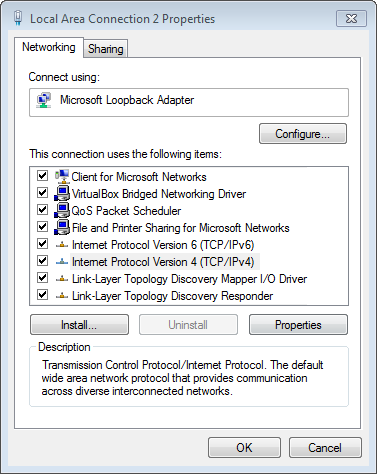Disable Internet Protocol Version 6 checkbox
The height and width of the screenshot is (474, 377).
click(x=42, y=244)
